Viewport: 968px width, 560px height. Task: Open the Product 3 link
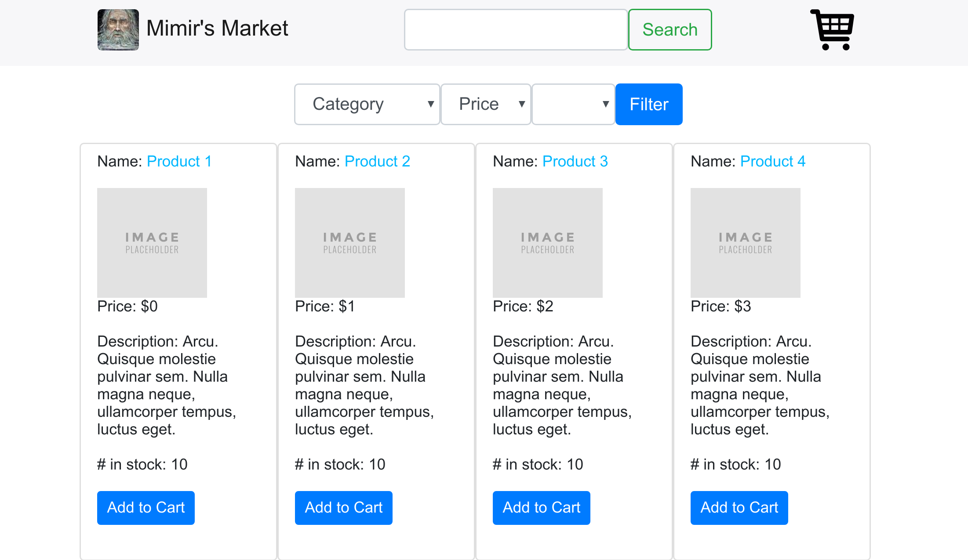[x=575, y=161]
